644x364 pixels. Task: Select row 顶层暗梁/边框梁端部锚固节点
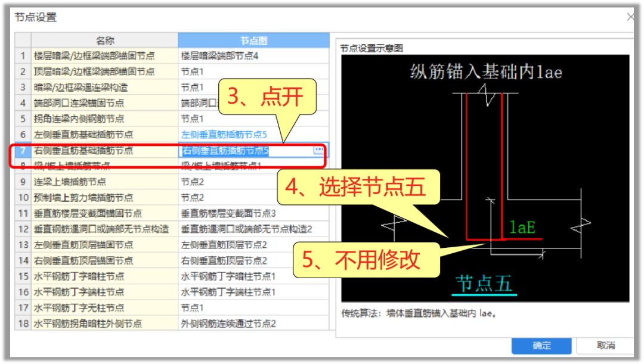(x=105, y=71)
